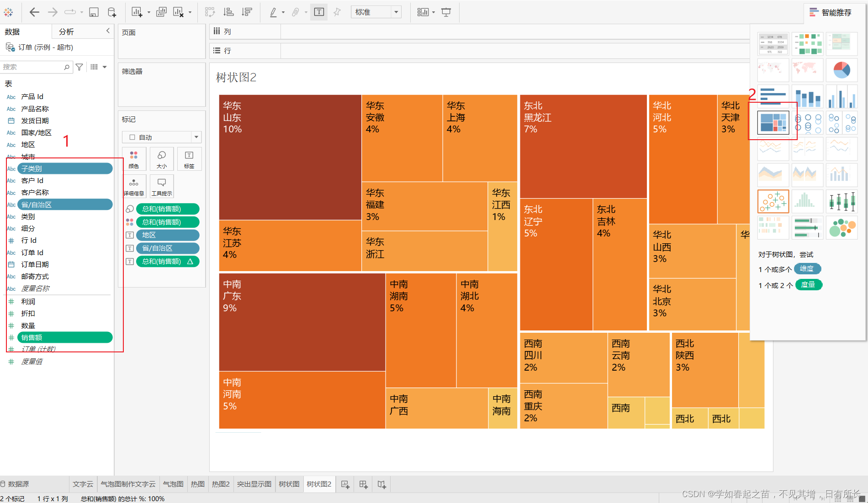Screen dimensions: 868x503
Task: Click the swap rows and columns icon
Action: pyautogui.click(x=210, y=12)
